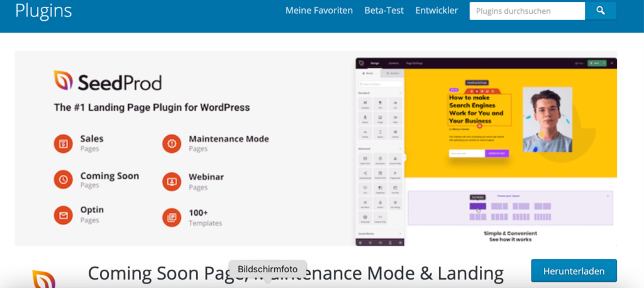Viewport: 644px width, 288px height.
Task: Click the Coming Soon clock icon
Action: pyautogui.click(x=64, y=180)
